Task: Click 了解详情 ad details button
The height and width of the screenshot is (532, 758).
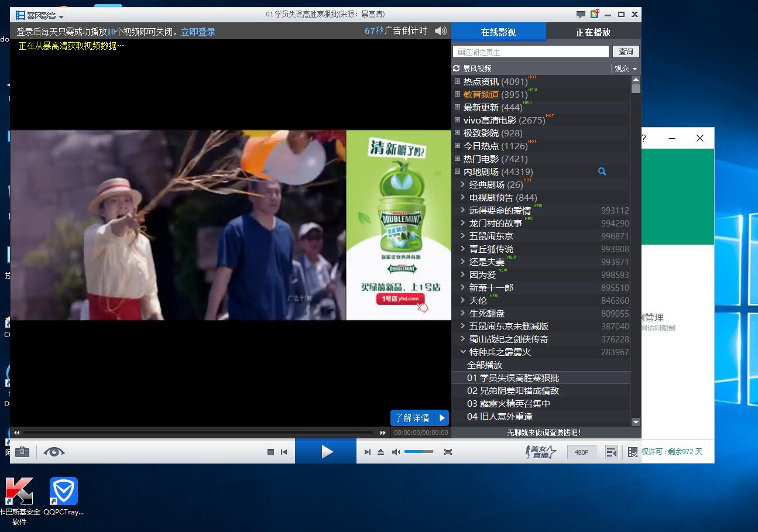Action: tap(420, 418)
